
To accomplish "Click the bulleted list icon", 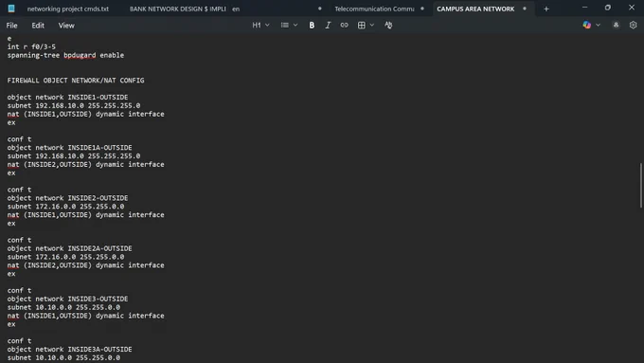I will [x=285, y=25].
